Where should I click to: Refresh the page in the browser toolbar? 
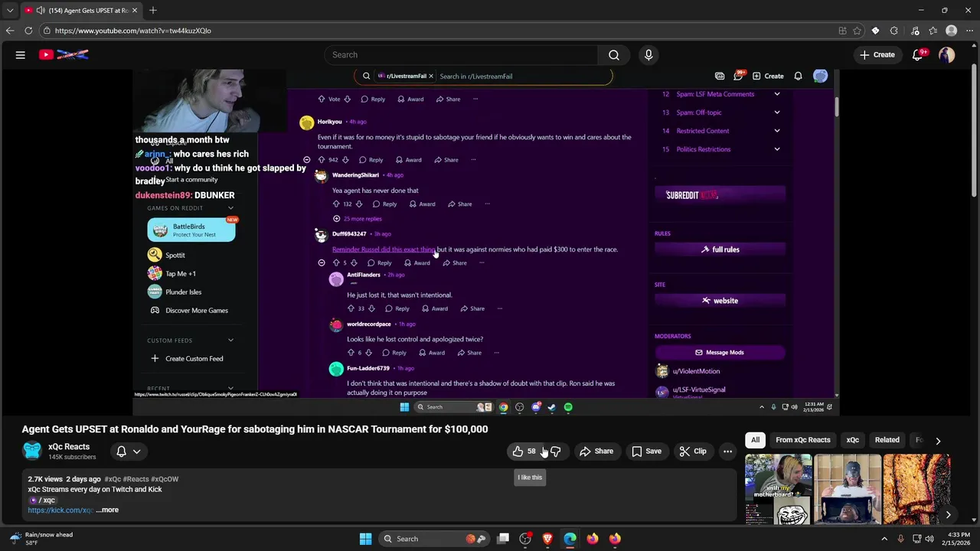28,31
